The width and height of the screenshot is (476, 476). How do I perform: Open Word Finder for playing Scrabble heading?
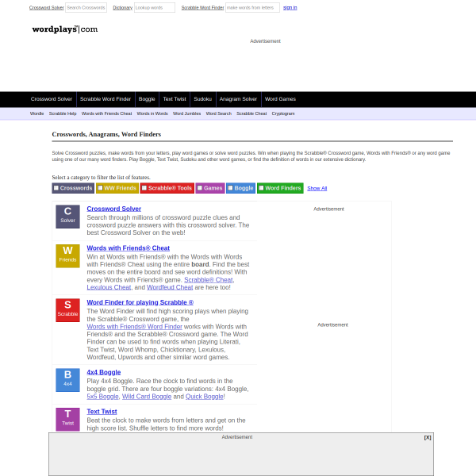pyautogui.click(x=140, y=302)
